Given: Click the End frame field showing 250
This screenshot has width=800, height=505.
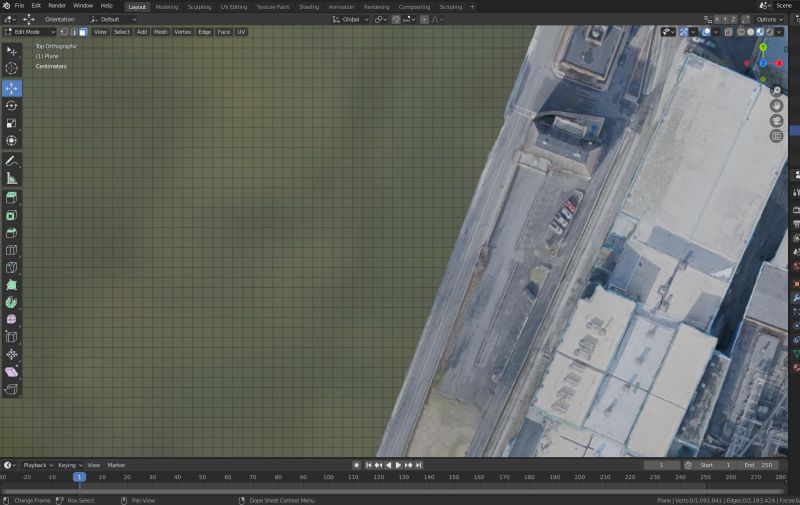Looking at the screenshot, I should (759, 465).
